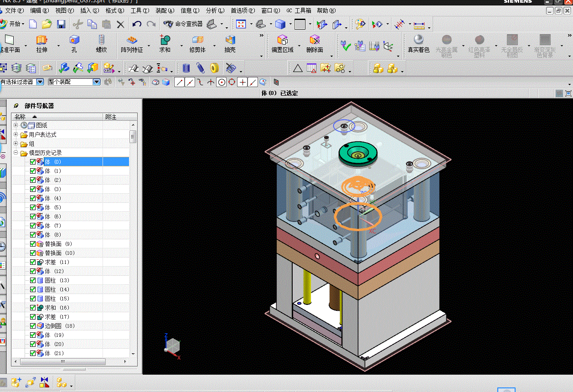Click the measure distance ruler icon
573x392 pixels.
pos(419,24)
